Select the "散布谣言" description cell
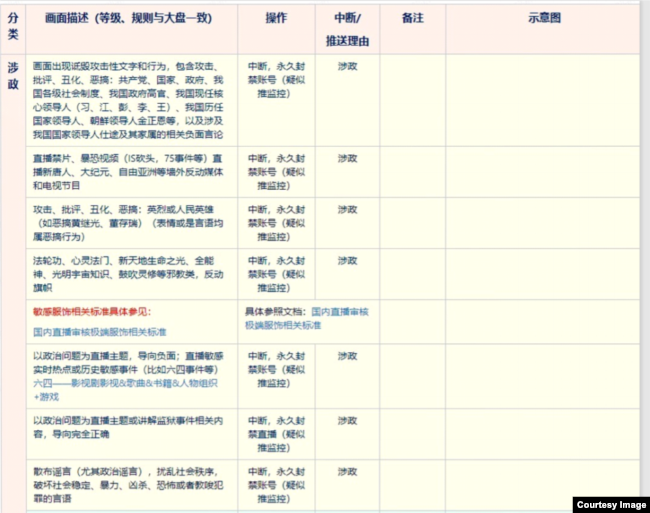 pos(130,484)
